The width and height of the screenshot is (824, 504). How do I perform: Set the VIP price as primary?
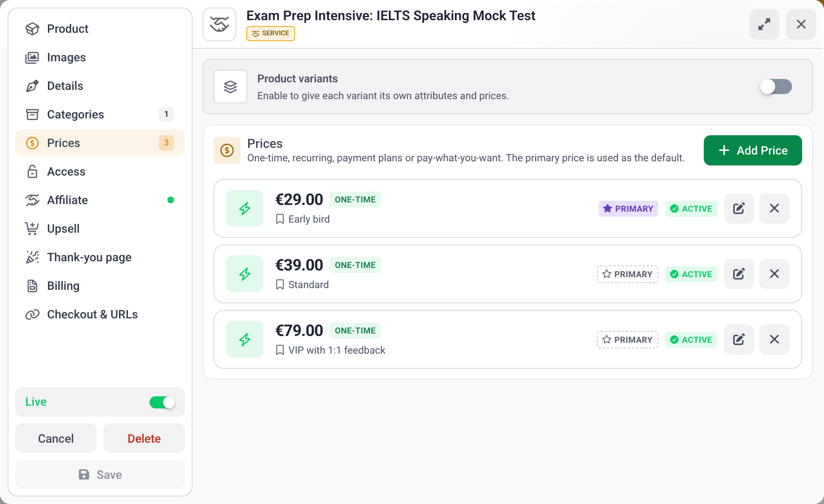coord(627,340)
